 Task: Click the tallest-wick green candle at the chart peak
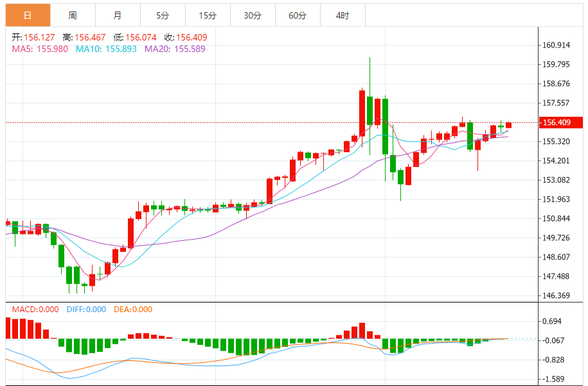[370, 110]
